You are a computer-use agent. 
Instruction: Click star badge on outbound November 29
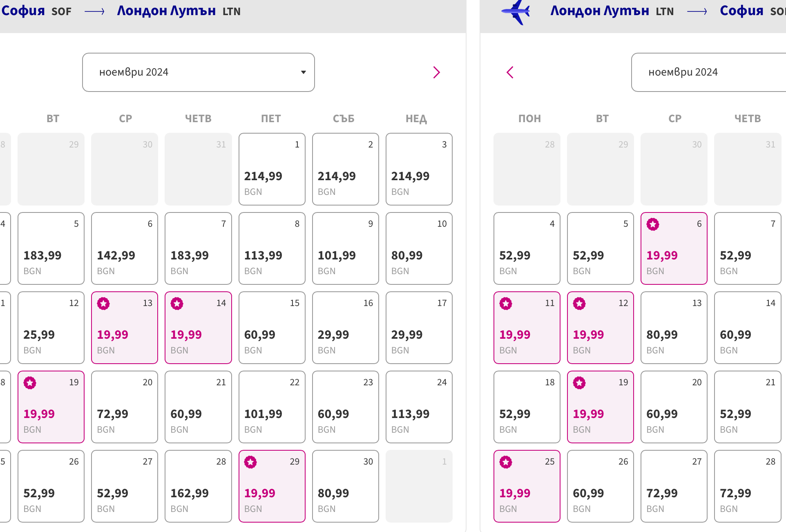point(250,462)
